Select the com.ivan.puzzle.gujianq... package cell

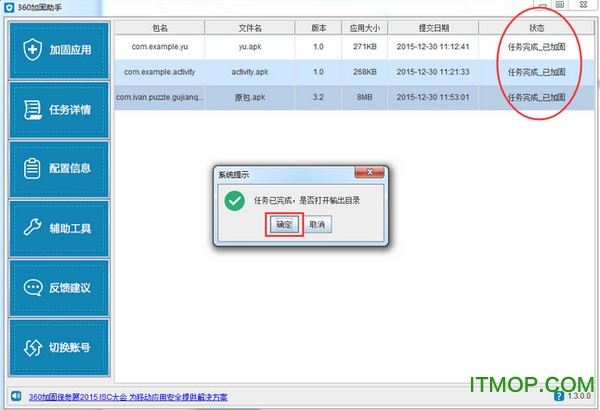coord(160,97)
